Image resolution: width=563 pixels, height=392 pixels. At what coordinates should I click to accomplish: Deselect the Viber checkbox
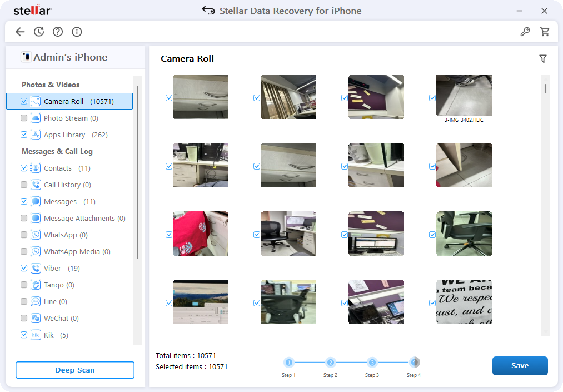click(x=24, y=268)
